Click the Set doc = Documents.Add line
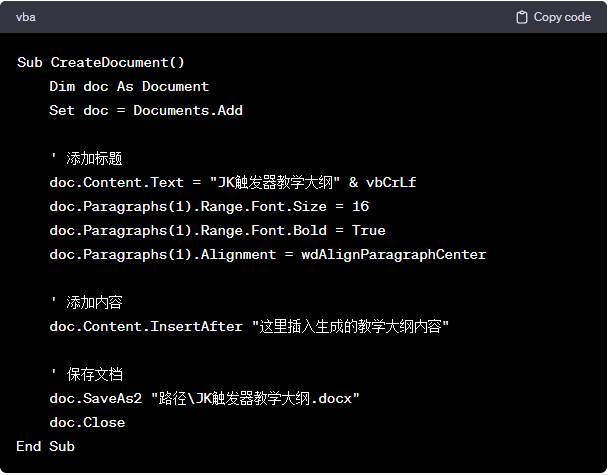 [146, 110]
